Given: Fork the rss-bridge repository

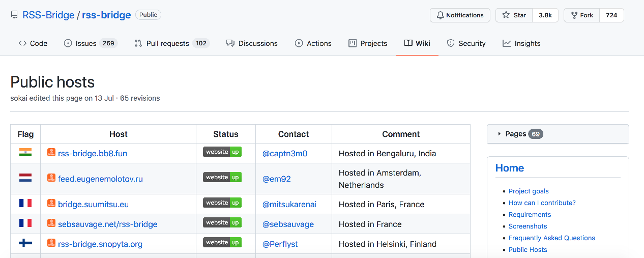Looking at the screenshot, I should pyautogui.click(x=581, y=15).
